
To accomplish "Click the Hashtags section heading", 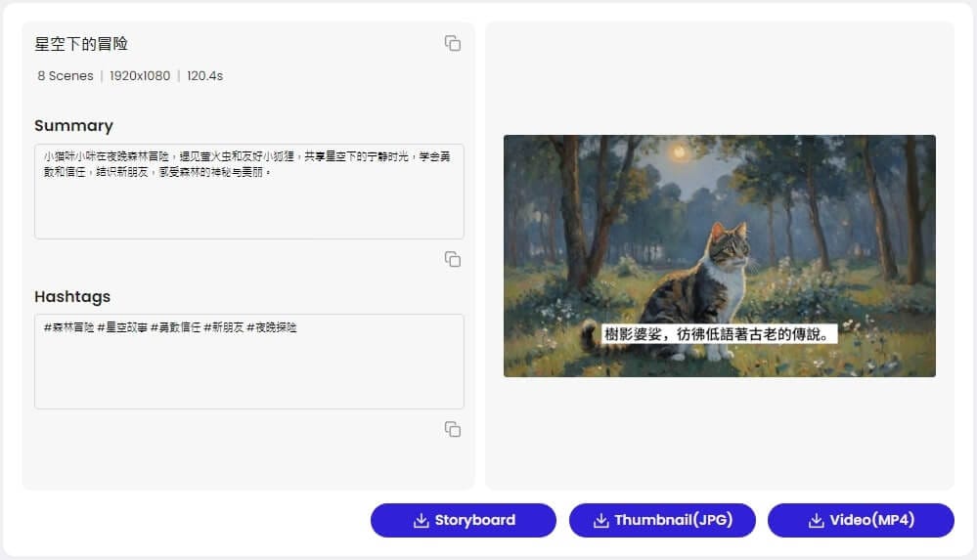I will tap(72, 296).
